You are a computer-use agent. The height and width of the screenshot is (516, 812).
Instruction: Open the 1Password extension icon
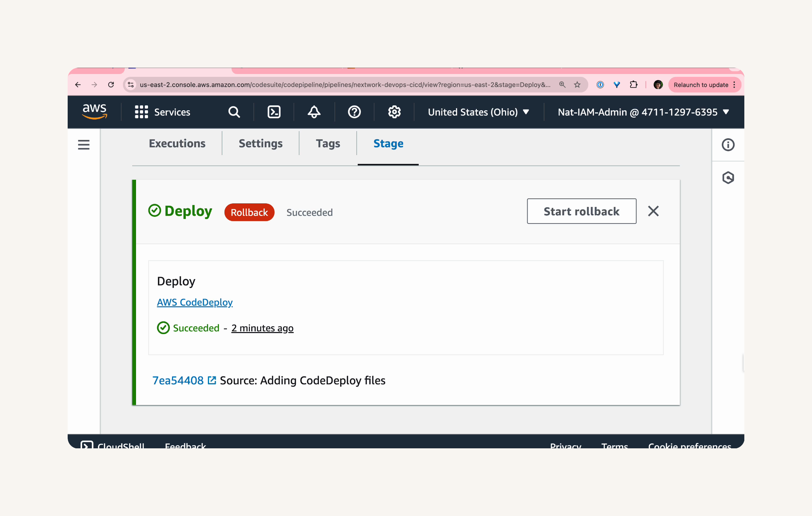(600, 85)
